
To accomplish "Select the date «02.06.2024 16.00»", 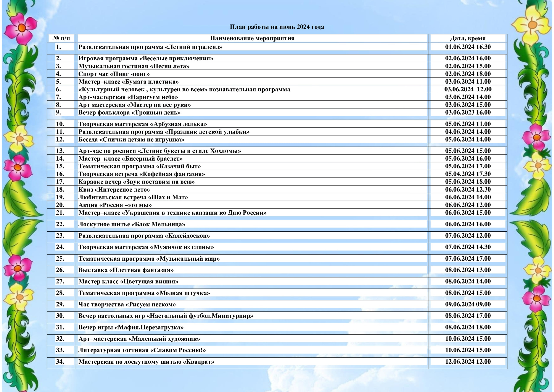I will (468, 58).
